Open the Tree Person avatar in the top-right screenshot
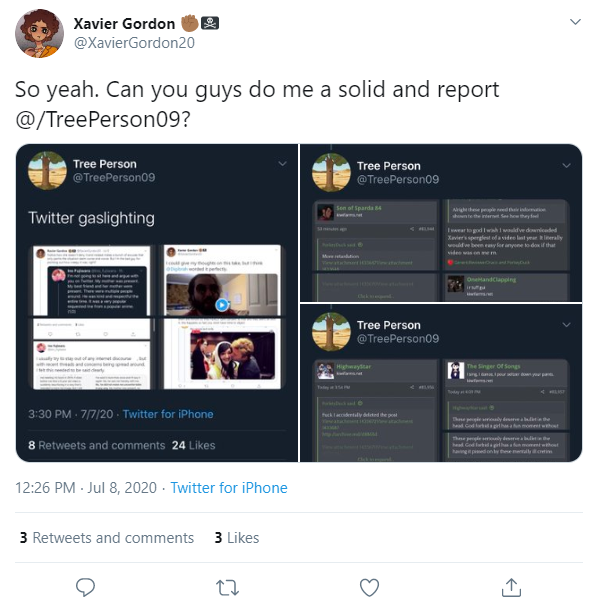This screenshot has width=598, height=610. point(331,172)
